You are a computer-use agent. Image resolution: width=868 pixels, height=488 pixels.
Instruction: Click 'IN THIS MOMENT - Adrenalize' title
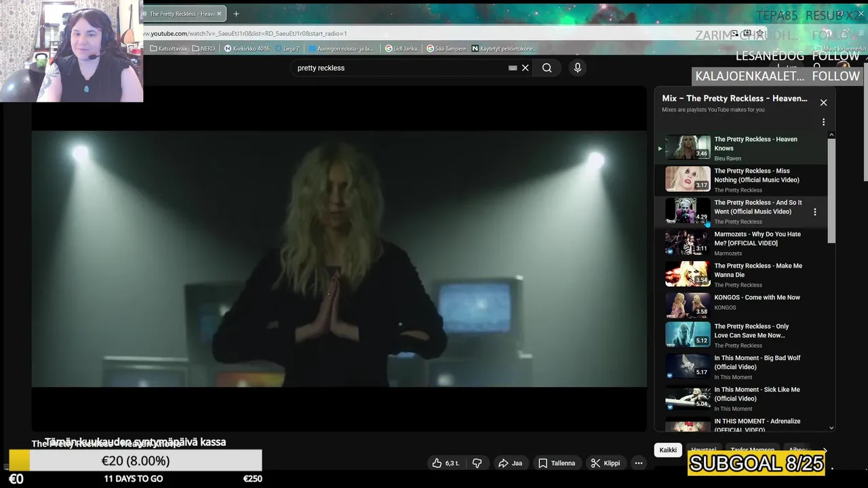click(x=757, y=425)
